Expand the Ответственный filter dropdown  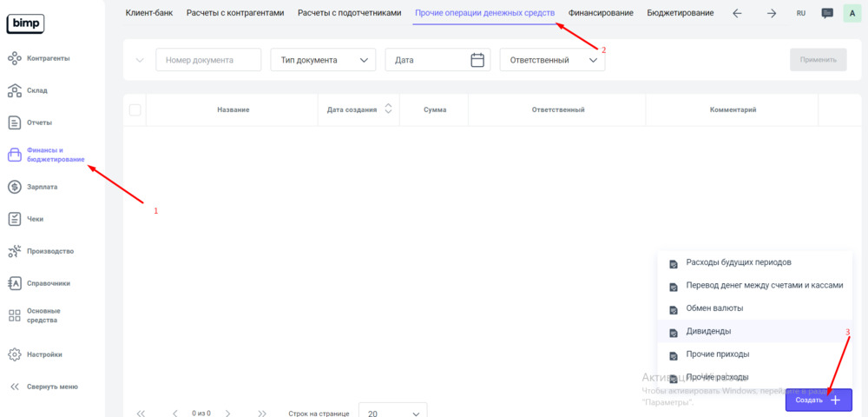pos(553,60)
